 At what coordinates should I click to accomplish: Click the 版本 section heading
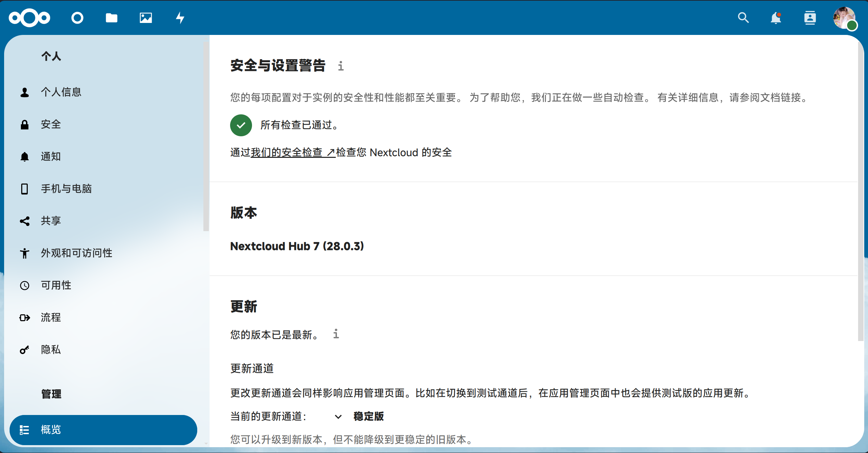tap(243, 213)
